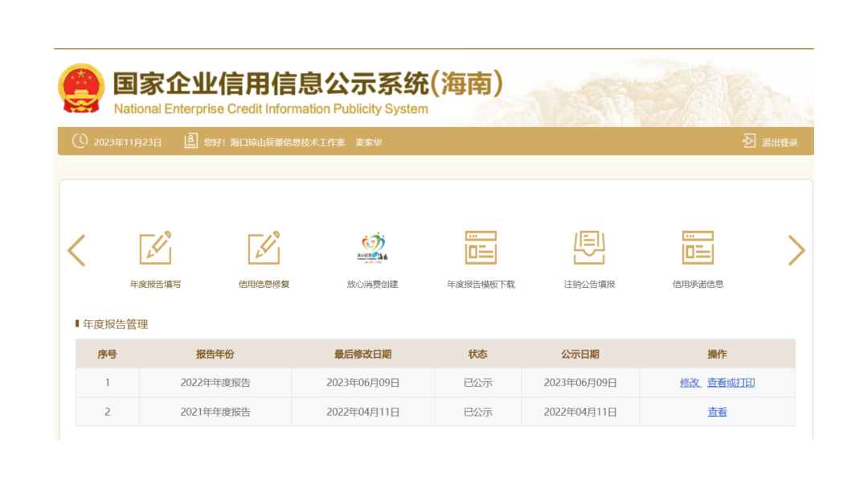
Task: Click the 放心消费创建 label text
Action: [x=373, y=284]
